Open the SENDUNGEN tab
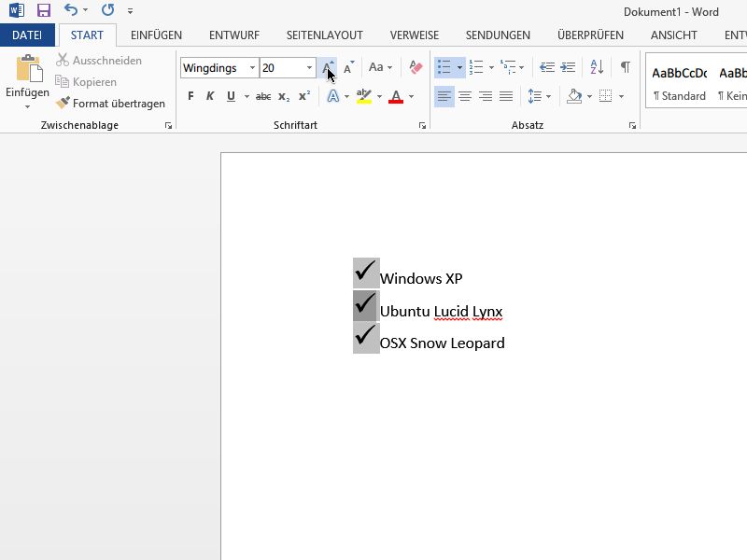Viewport: 747px width, 560px height. tap(498, 35)
